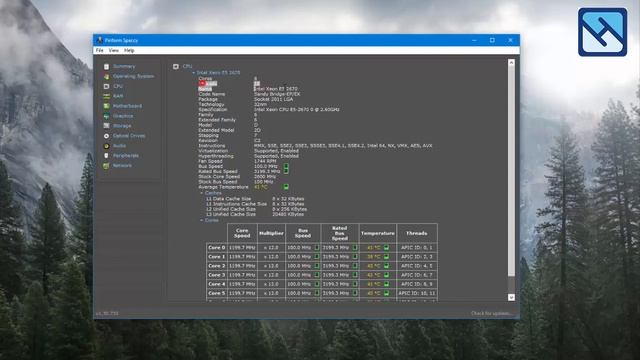Image resolution: width=640 pixels, height=360 pixels.
Task: Collapse the Caches section
Action: [202, 193]
